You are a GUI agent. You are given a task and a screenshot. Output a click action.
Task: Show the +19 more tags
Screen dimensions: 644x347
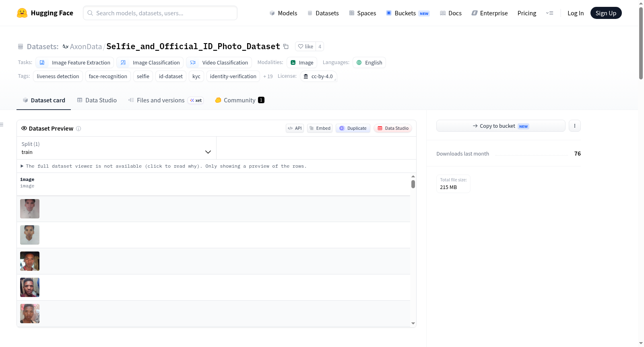[268, 76]
